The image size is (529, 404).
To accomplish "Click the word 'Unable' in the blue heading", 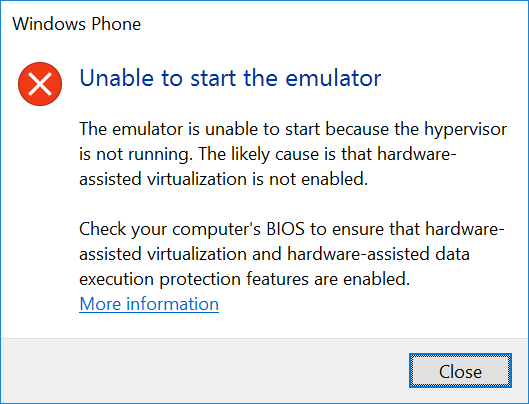I will (116, 78).
